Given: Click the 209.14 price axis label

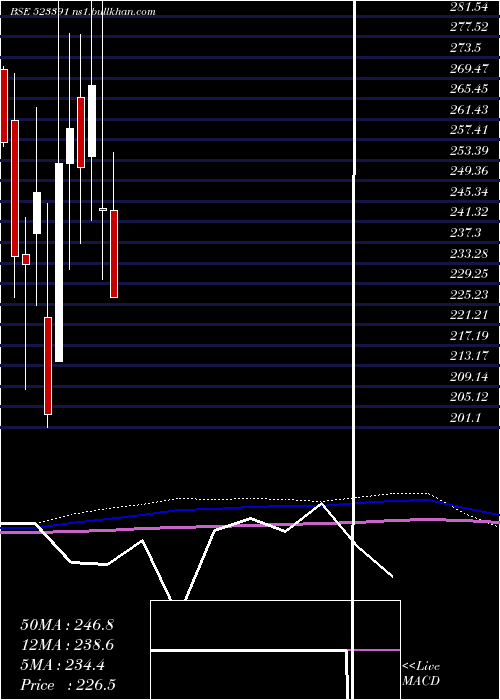Looking at the screenshot, I should point(469,376).
